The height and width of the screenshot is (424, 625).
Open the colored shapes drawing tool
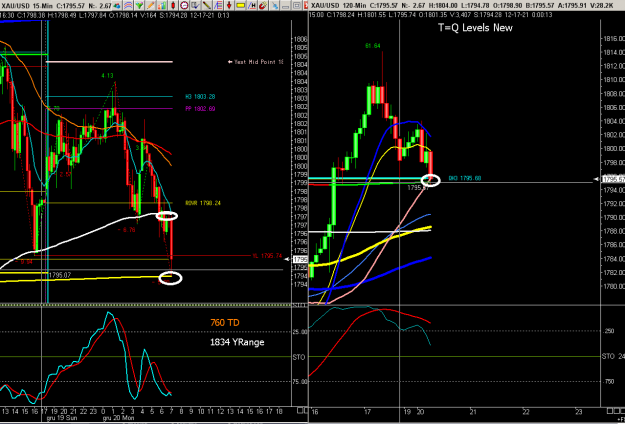117,6
